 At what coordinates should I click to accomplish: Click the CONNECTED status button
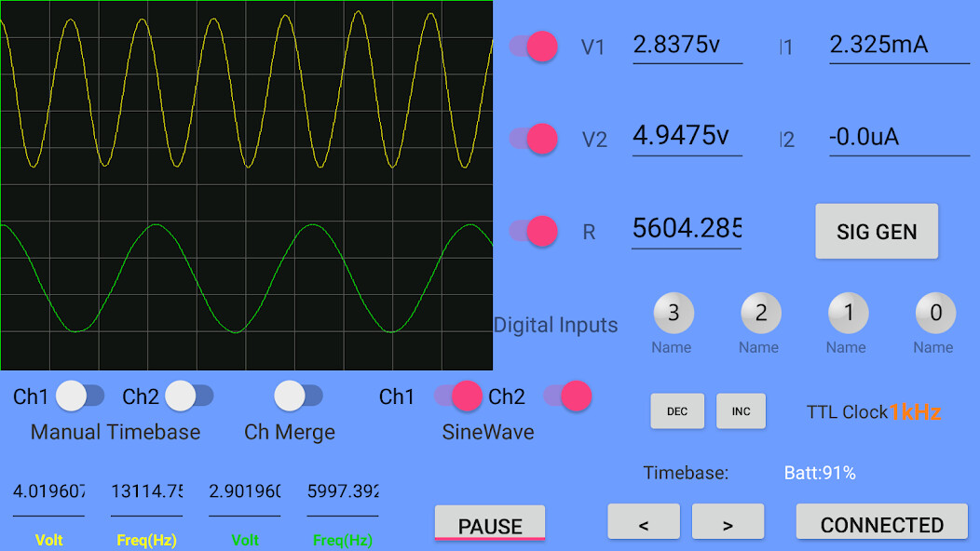point(881,524)
